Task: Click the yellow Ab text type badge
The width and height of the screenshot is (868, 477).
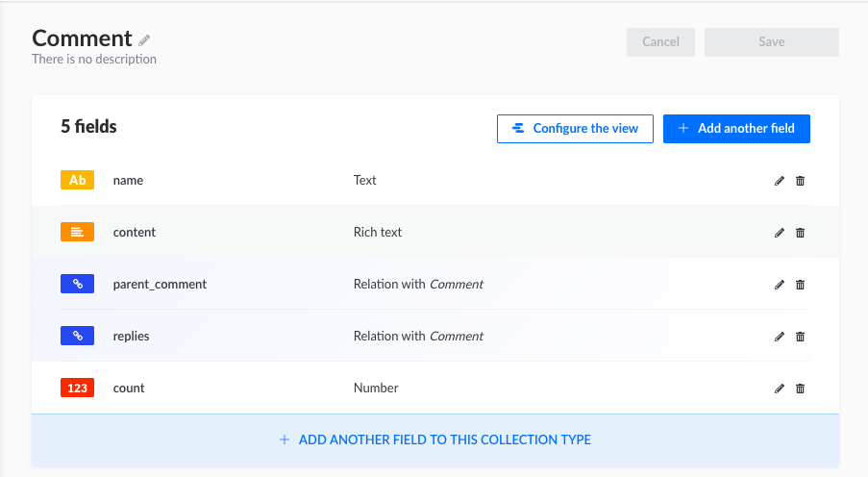Action: click(77, 180)
